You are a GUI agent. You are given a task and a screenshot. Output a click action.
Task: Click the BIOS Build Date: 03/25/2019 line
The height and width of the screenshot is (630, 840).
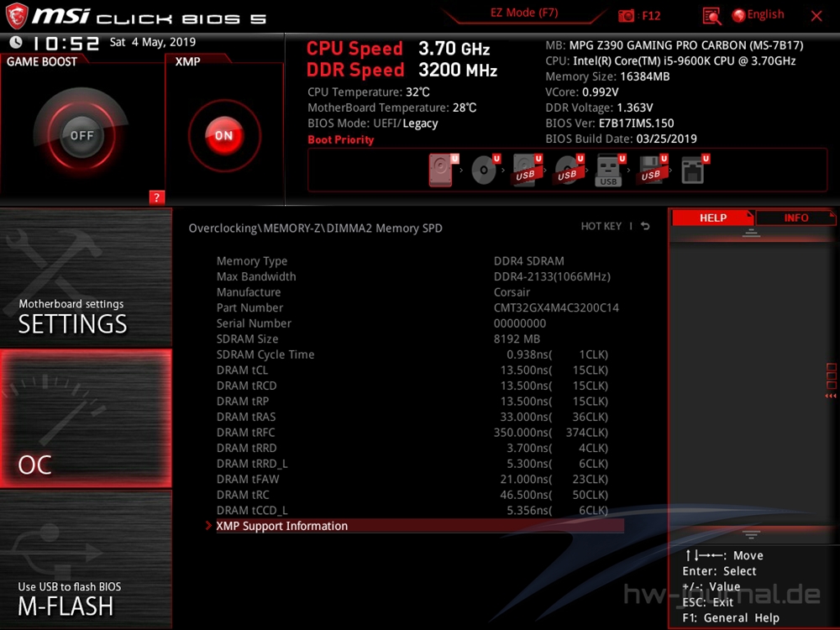pyautogui.click(x=621, y=139)
